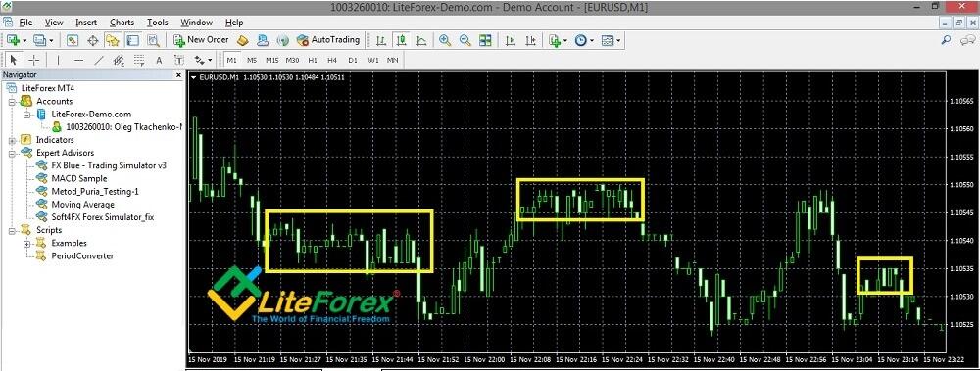Click the New Order button
This screenshot has width=980, height=371.
[201, 40]
